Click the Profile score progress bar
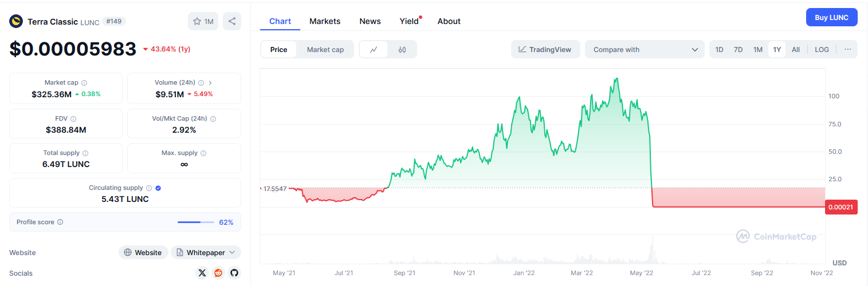Screen dimensions: 868x286 (x=196, y=222)
